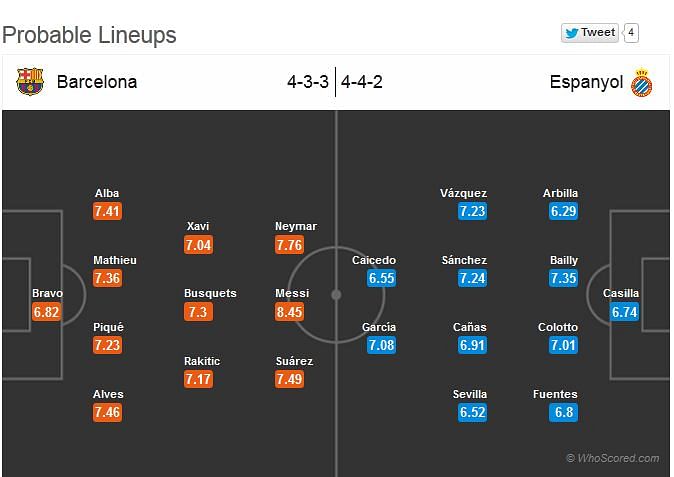Select Bravo's 6.82 rating badge
The width and height of the screenshot is (674, 477).
click(x=46, y=312)
